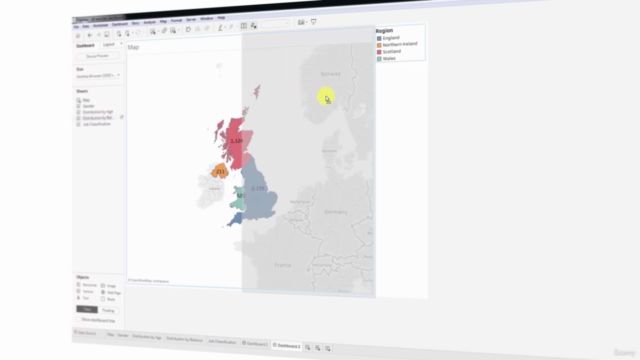Open the Data menu

pos(86,27)
